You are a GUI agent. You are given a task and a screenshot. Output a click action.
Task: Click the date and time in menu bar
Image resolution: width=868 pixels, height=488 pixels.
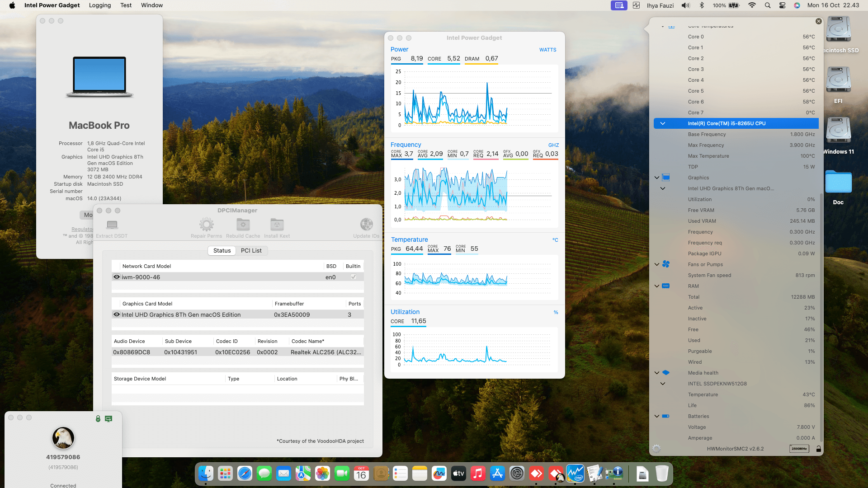pos(833,5)
